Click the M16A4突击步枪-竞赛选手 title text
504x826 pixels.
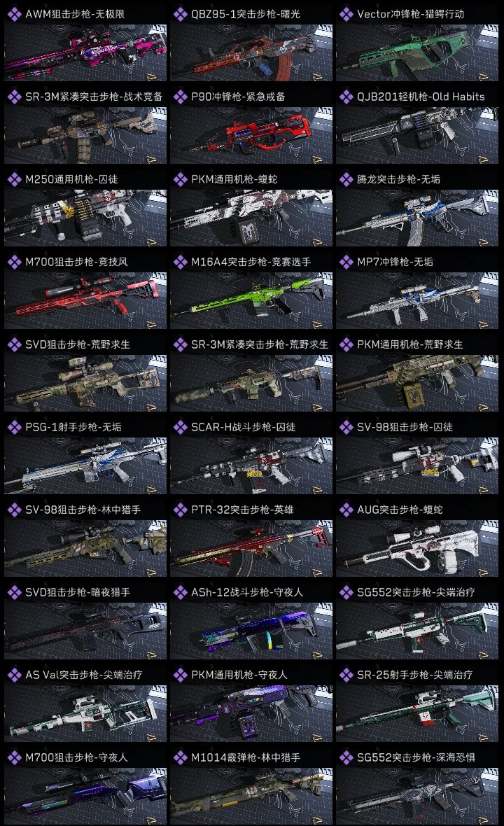tap(251, 262)
